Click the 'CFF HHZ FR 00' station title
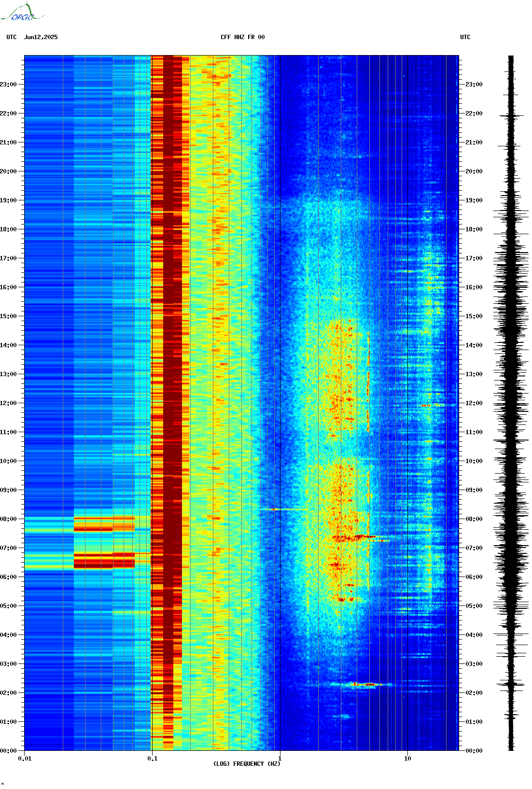532x789 pixels. click(243, 37)
